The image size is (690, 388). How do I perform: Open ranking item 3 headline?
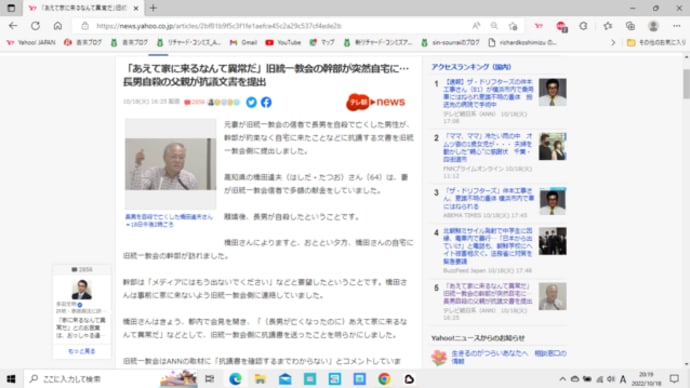(x=488, y=198)
